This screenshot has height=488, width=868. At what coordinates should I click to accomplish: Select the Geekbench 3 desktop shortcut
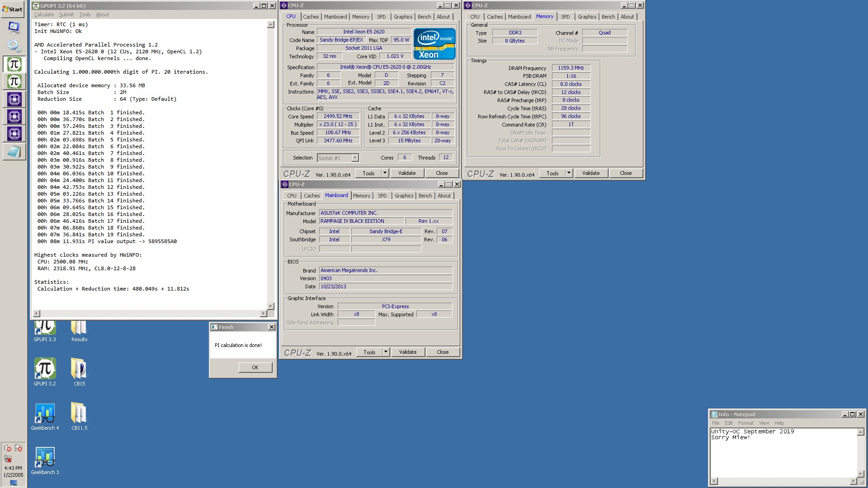[x=45, y=460]
